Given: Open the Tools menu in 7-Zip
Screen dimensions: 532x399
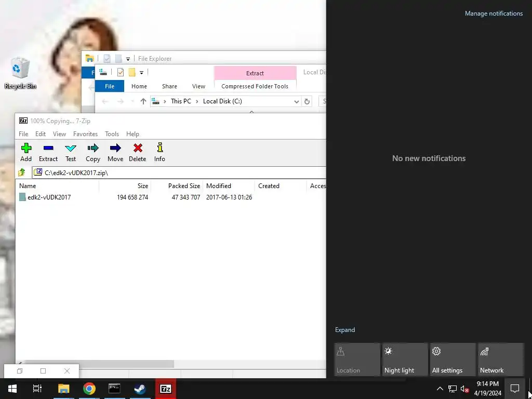Looking at the screenshot, I should [x=112, y=134].
